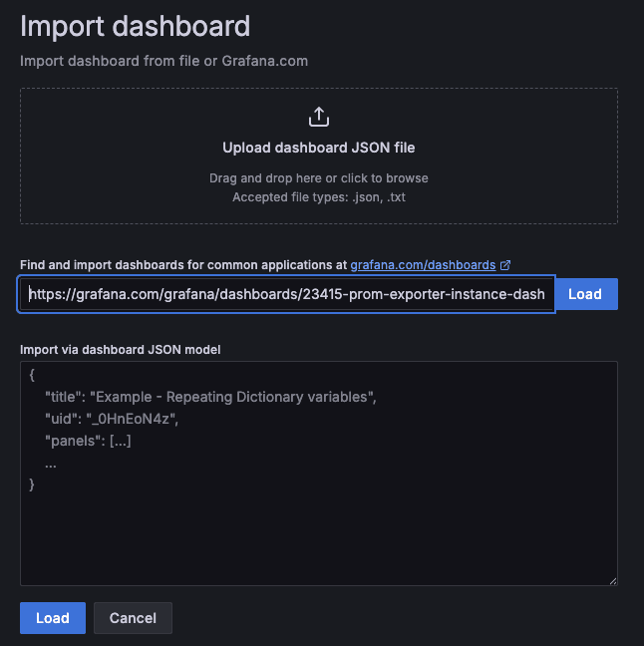The image size is (644, 646).
Task: Click the "panels" placeholder line in JSON textarea
Action: (x=88, y=441)
